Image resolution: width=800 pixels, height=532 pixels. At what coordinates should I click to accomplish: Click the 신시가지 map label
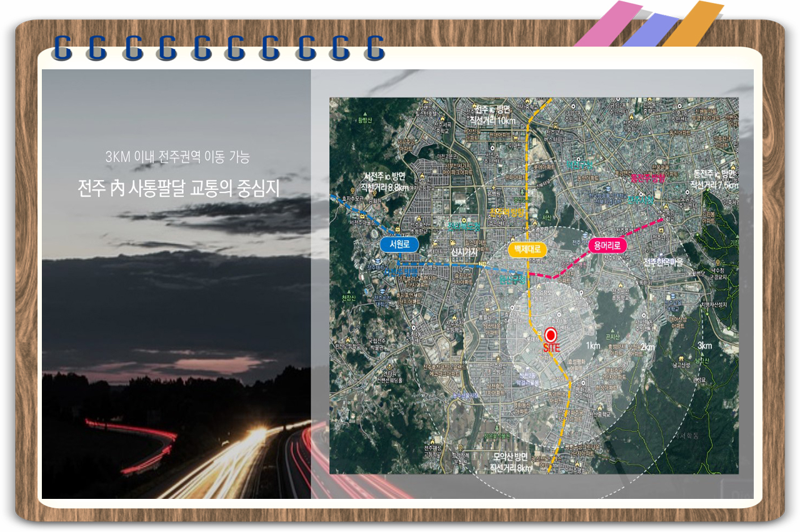coord(464,251)
